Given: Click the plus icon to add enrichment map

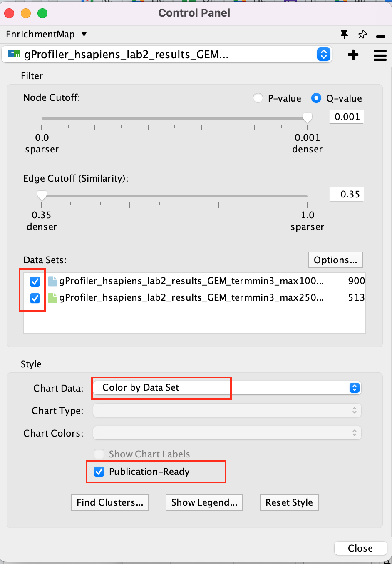Looking at the screenshot, I should point(353,55).
